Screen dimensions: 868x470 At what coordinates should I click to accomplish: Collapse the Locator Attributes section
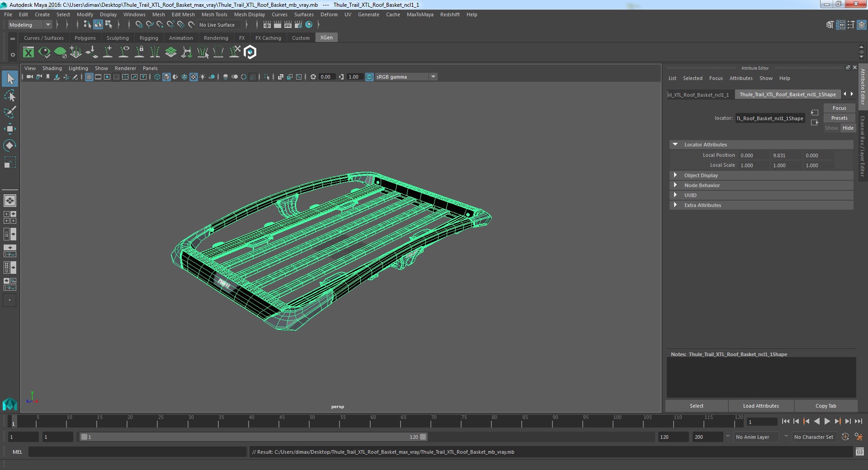pyautogui.click(x=675, y=145)
